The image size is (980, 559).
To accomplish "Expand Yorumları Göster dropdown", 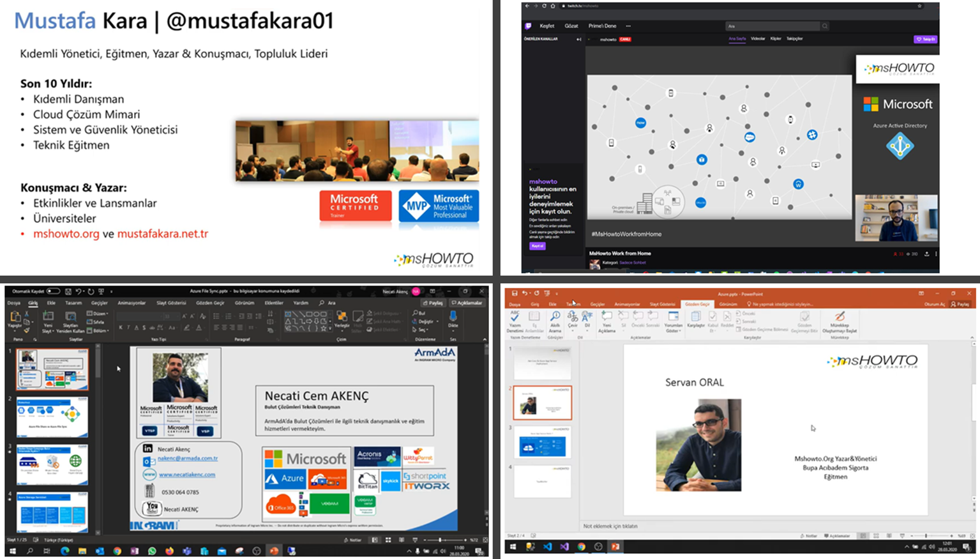I will tap(673, 322).
